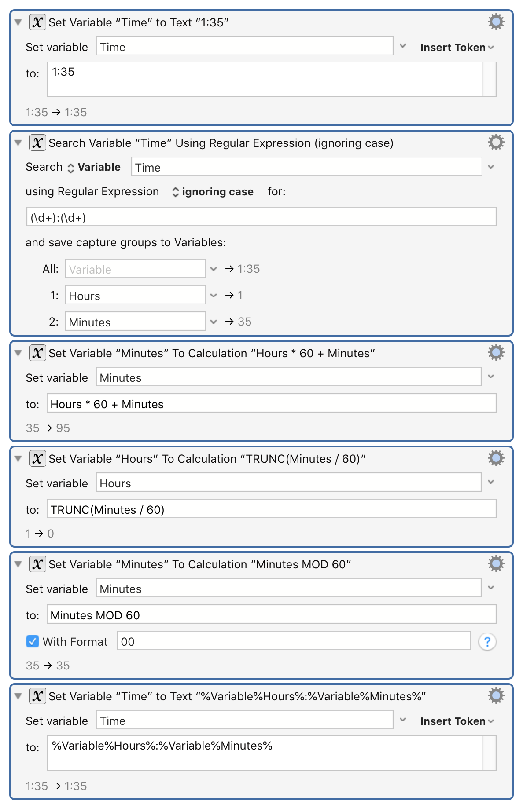Collapse the first Set Variable Time action
This screenshot has height=812, width=523.
tap(18, 22)
